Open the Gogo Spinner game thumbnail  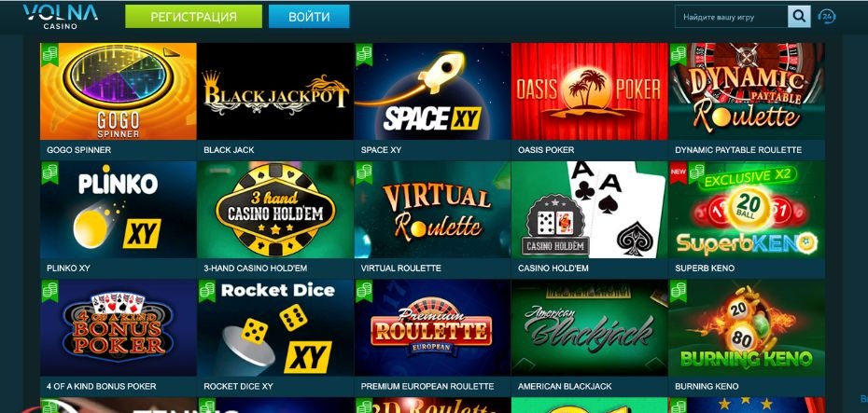(119, 91)
